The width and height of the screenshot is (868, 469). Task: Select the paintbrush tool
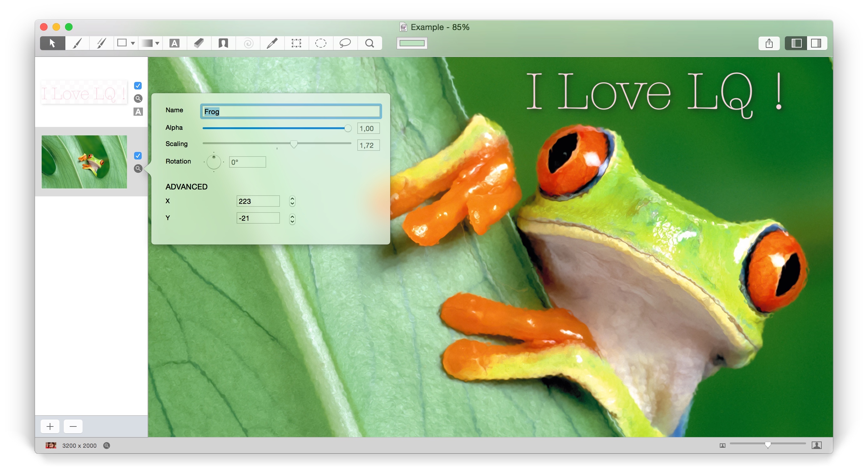click(x=77, y=43)
